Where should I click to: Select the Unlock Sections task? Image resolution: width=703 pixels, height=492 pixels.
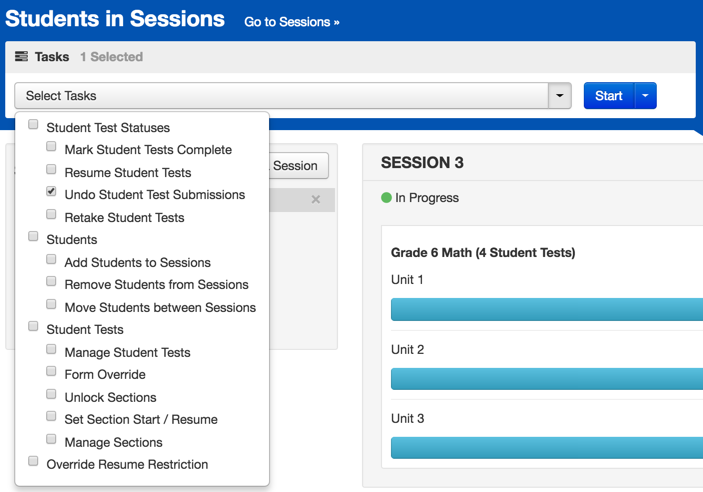(x=51, y=395)
